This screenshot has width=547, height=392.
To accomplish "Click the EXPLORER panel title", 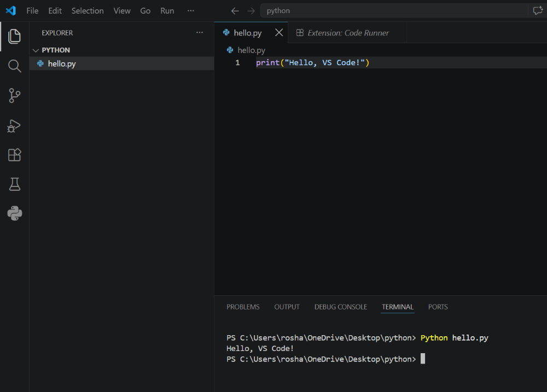I will (x=57, y=33).
